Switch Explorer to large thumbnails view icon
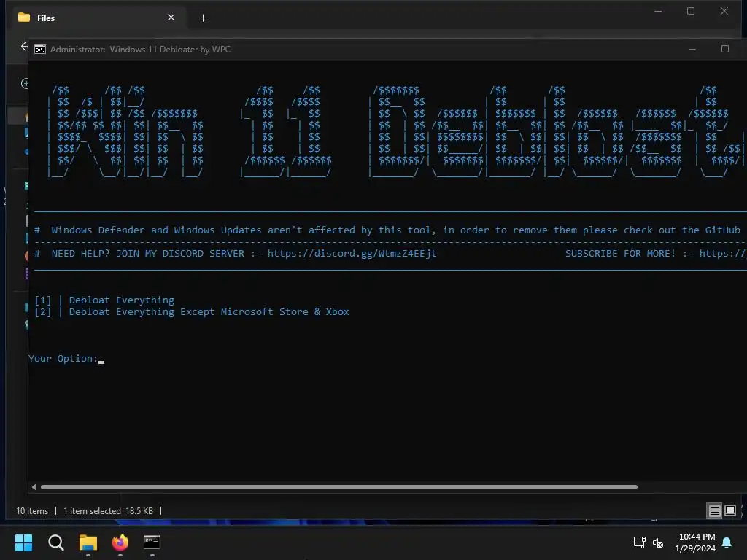This screenshot has width=747, height=560. [x=730, y=511]
